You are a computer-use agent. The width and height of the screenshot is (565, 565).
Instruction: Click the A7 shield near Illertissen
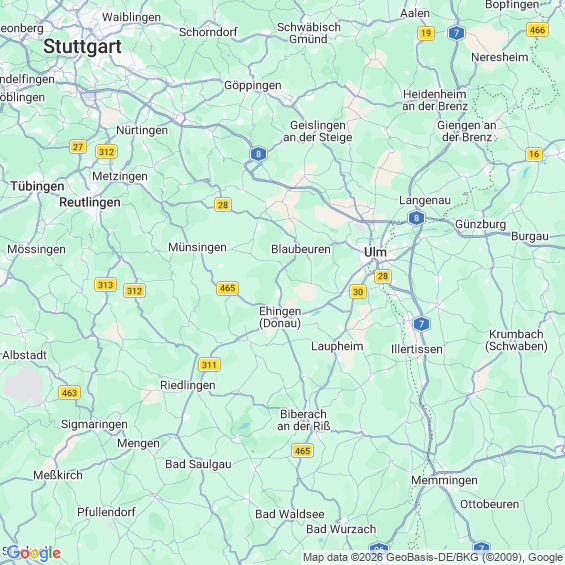tap(421, 324)
